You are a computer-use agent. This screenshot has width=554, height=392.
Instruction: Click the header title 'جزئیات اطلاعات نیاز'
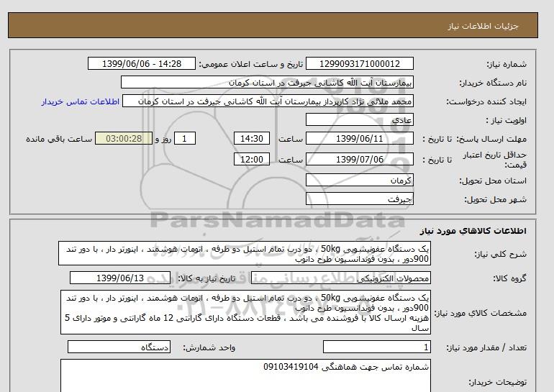[483, 26]
